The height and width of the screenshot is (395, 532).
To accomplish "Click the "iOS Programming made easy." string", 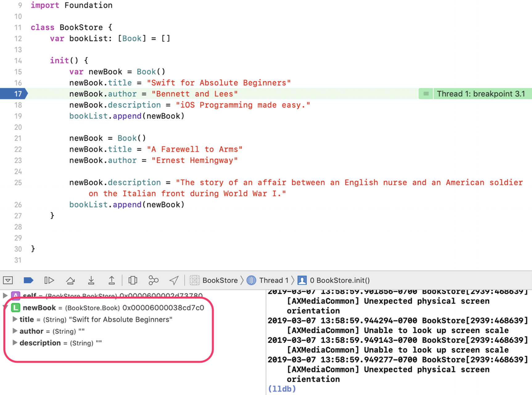I will [243, 105].
